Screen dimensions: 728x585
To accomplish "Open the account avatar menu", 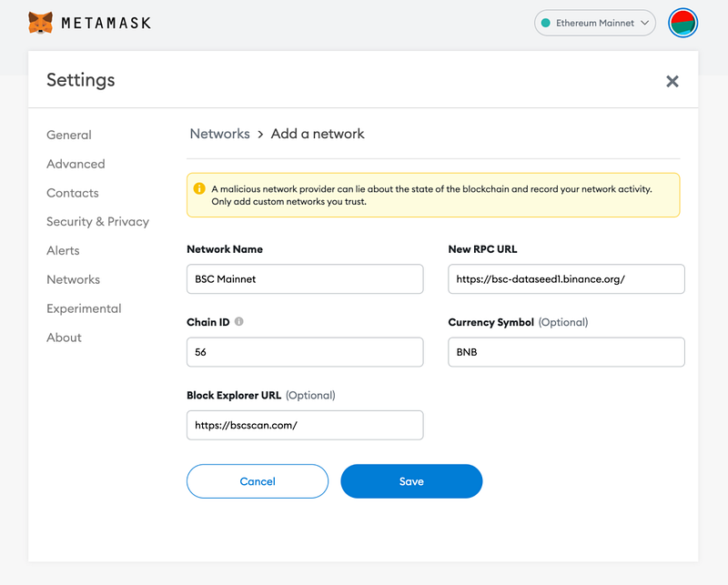I will coord(682,23).
